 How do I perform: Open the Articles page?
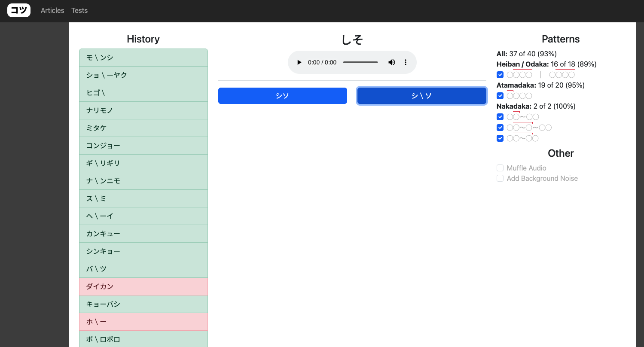(x=52, y=10)
